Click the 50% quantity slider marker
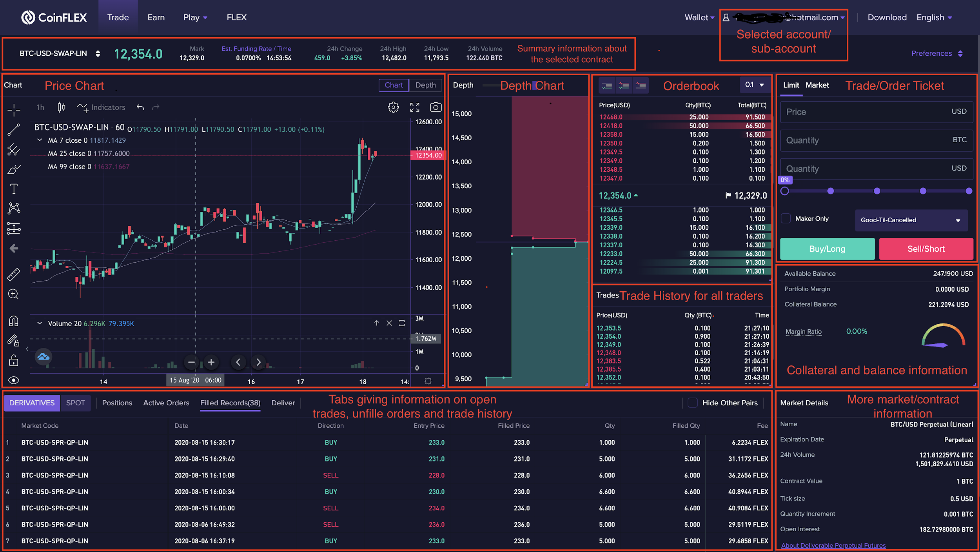 pos(877,191)
